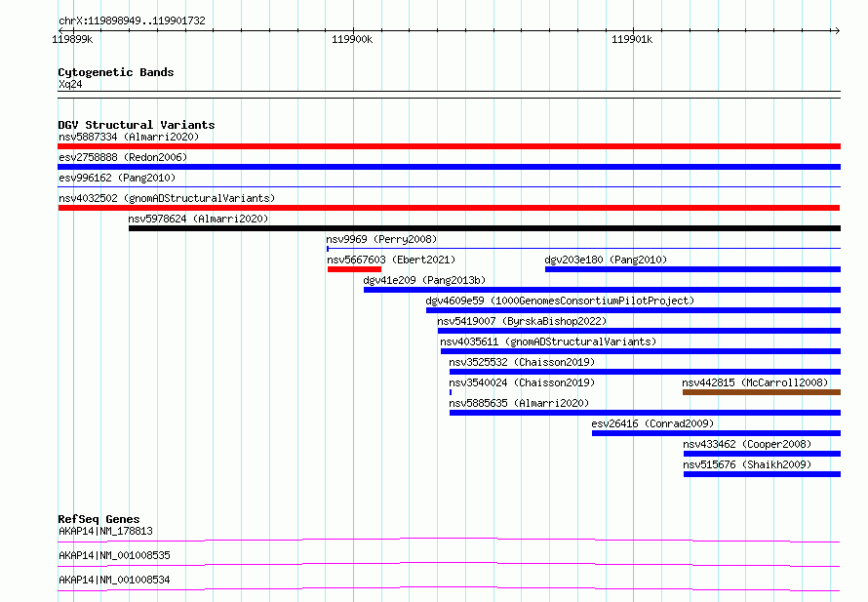Select the blue nsv3525532 variant bar
The image size is (868, 602).
click(x=645, y=372)
